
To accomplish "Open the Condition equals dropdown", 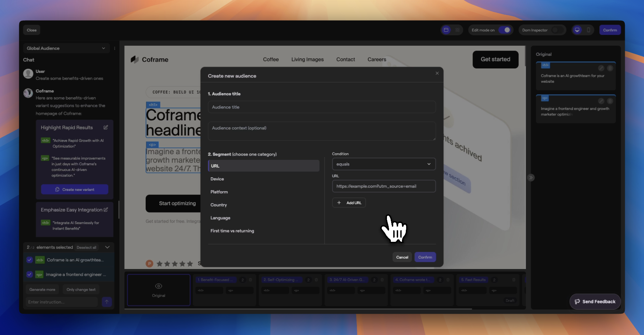I will pyautogui.click(x=384, y=164).
